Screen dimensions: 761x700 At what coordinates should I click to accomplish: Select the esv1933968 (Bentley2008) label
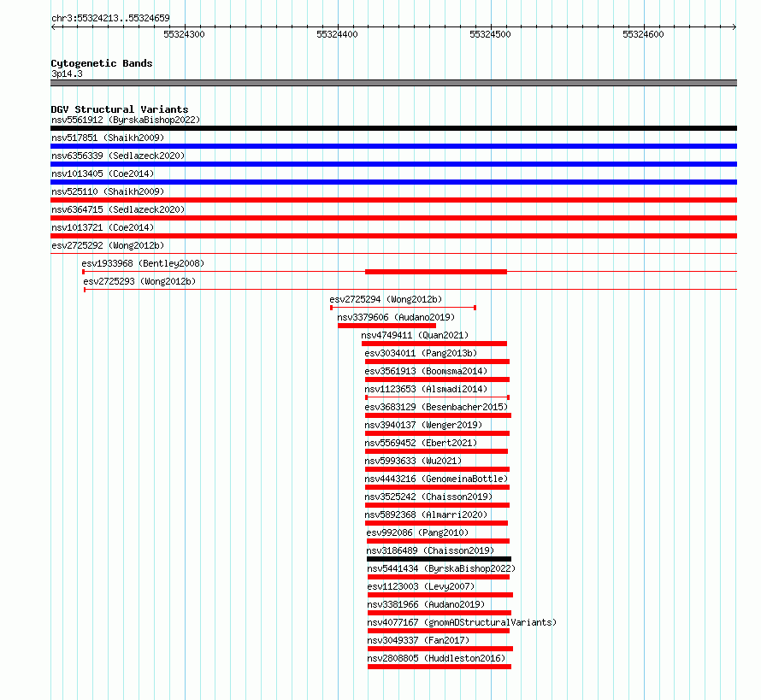(143, 263)
